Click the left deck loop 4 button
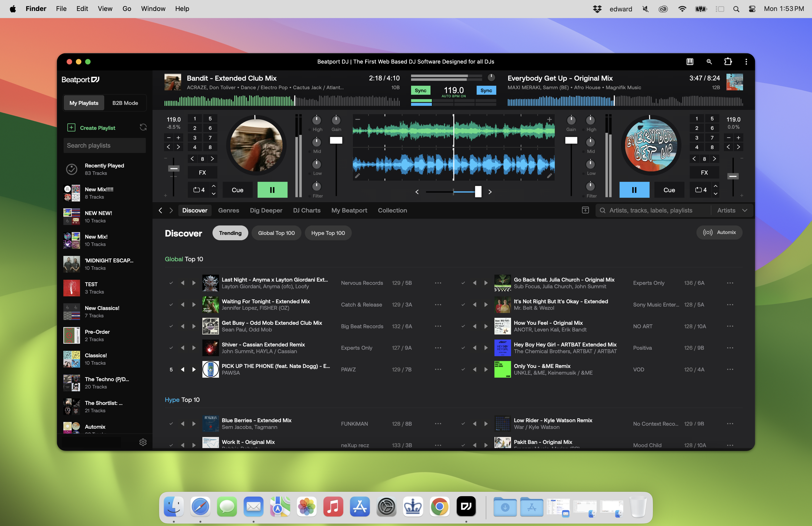The height and width of the screenshot is (526, 812). click(x=199, y=190)
